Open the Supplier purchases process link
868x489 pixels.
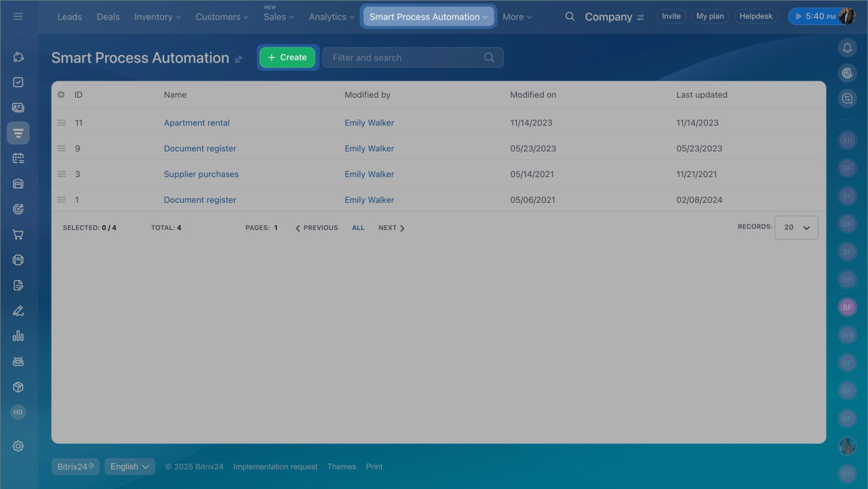(201, 174)
